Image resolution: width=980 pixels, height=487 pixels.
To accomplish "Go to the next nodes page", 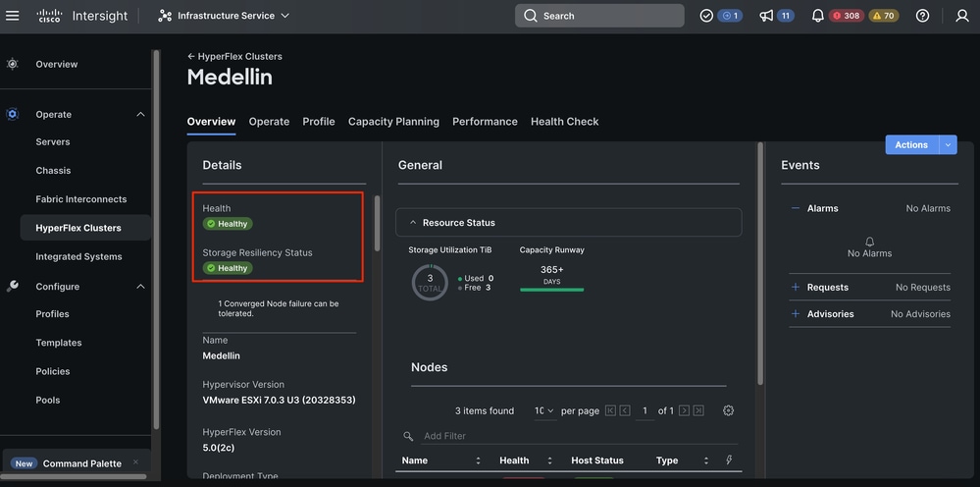I will [684, 410].
